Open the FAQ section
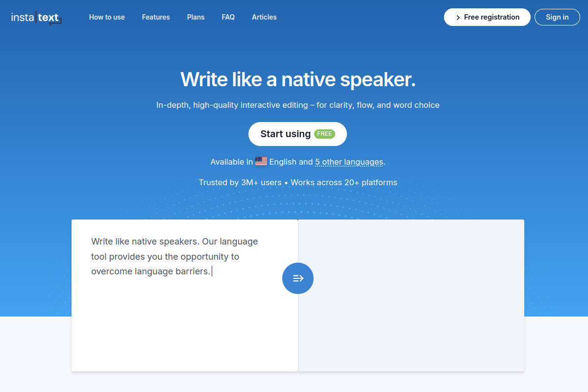 coord(228,17)
